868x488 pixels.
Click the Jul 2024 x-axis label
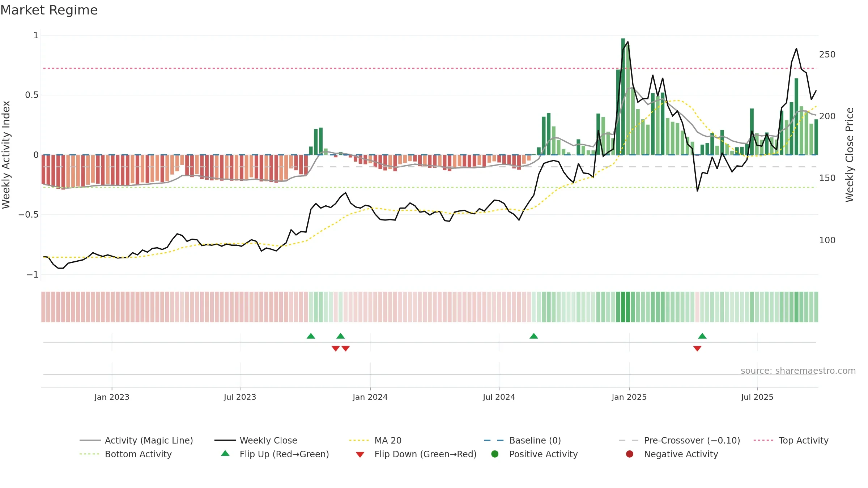click(499, 397)
